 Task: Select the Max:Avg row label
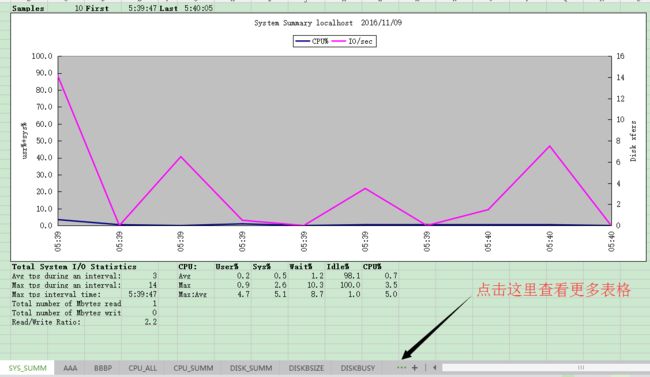point(192,294)
